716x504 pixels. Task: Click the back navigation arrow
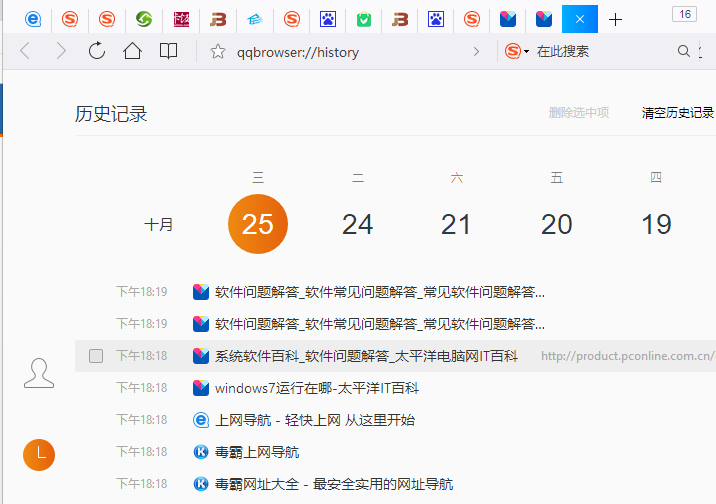pos(26,51)
